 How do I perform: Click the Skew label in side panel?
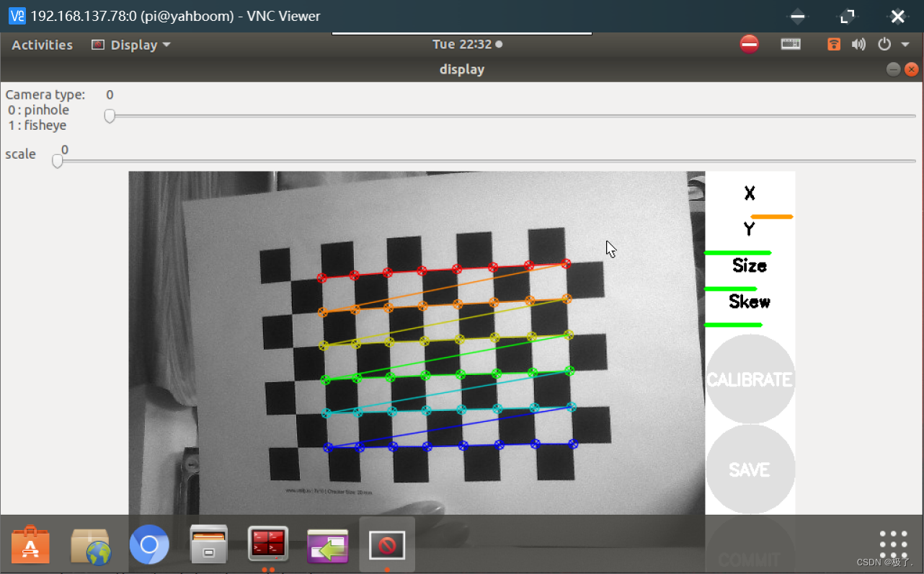tap(750, 301)
